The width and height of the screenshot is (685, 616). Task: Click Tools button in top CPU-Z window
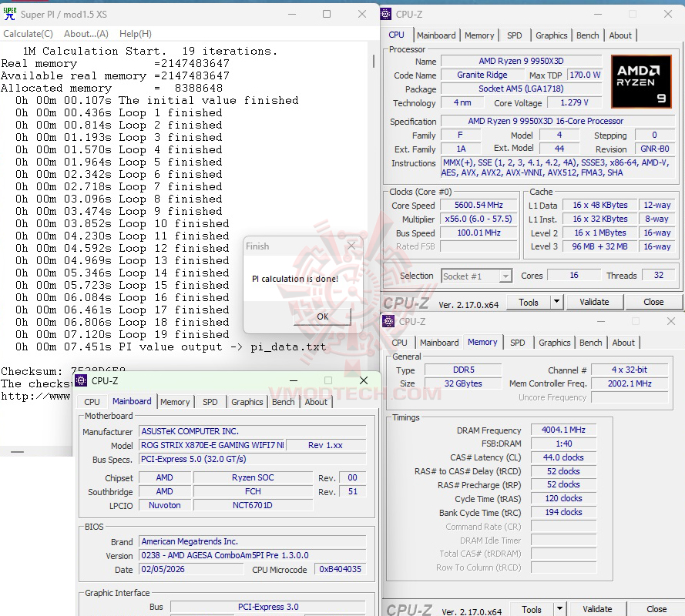pyautogui.click(x=528, y=302)
